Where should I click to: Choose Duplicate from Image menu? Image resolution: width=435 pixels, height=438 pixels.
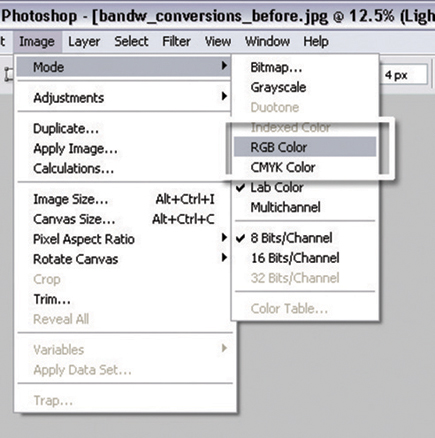(x=123, y=129)
